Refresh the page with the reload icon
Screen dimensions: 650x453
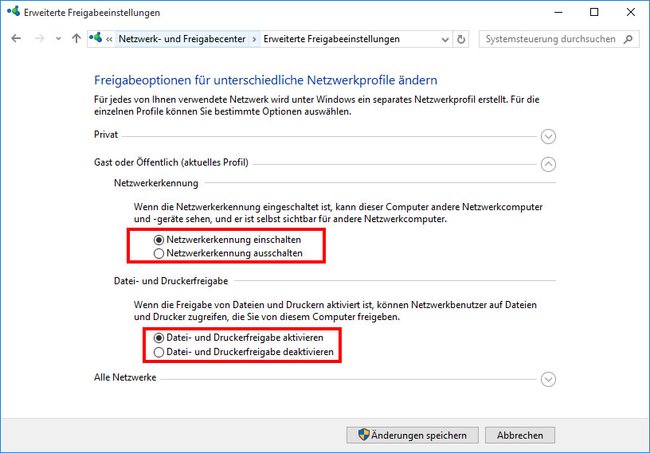461,39
